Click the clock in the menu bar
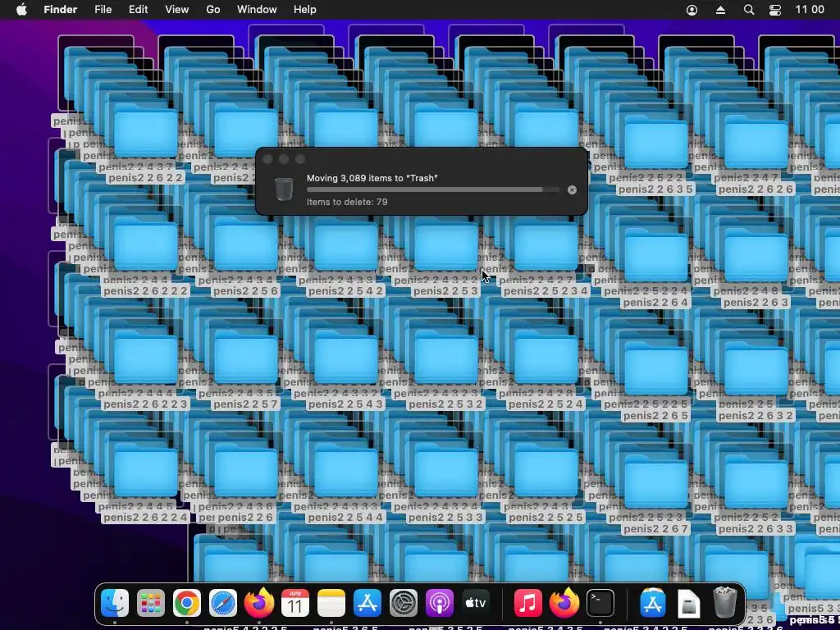This screenshot has width=840, height=630. tap(810, 10)
